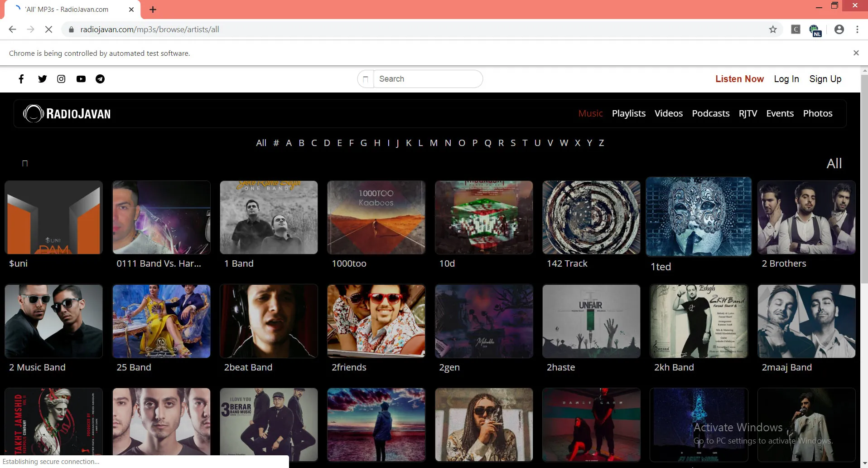
Task: Open the Instagram icon link
Action: click(61, 79)
